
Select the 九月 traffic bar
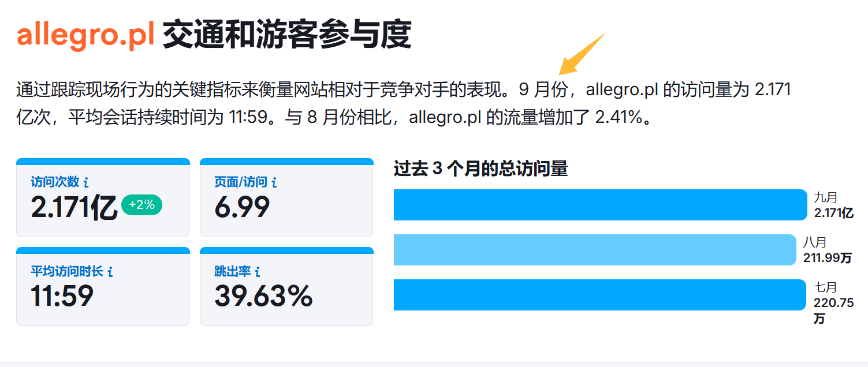pyautogui.click(x=600, y=205)
